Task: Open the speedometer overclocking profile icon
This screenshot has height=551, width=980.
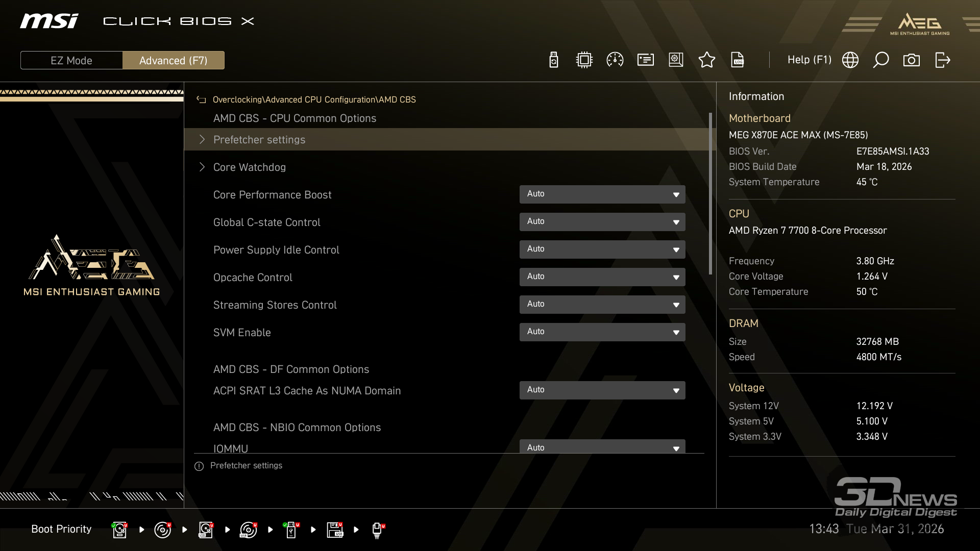Action: coord(615,60)
